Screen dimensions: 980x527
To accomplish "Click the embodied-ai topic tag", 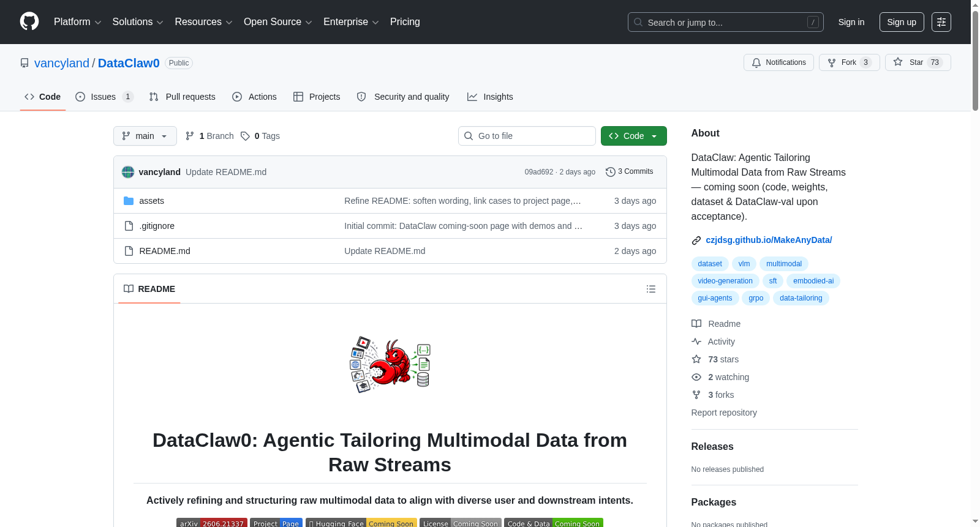I will 813,281.
